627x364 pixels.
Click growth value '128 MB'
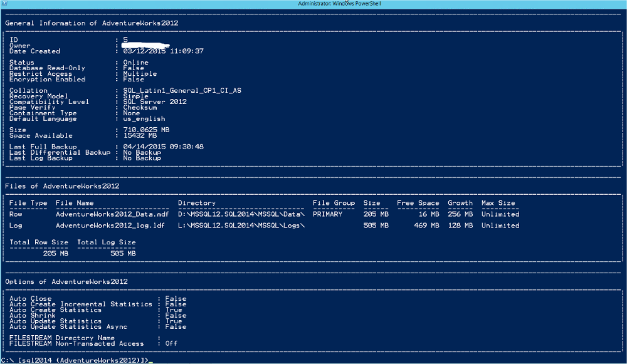[x=460, y=226]
